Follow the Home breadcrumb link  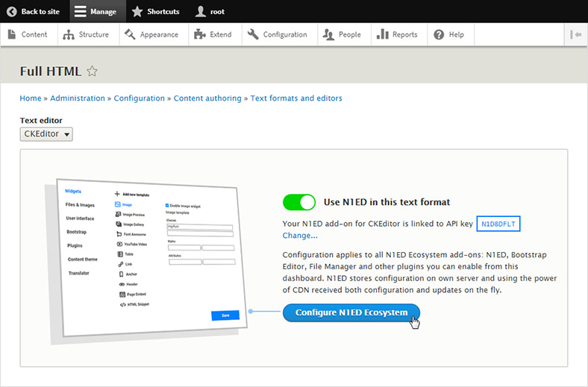click(31, 98)
